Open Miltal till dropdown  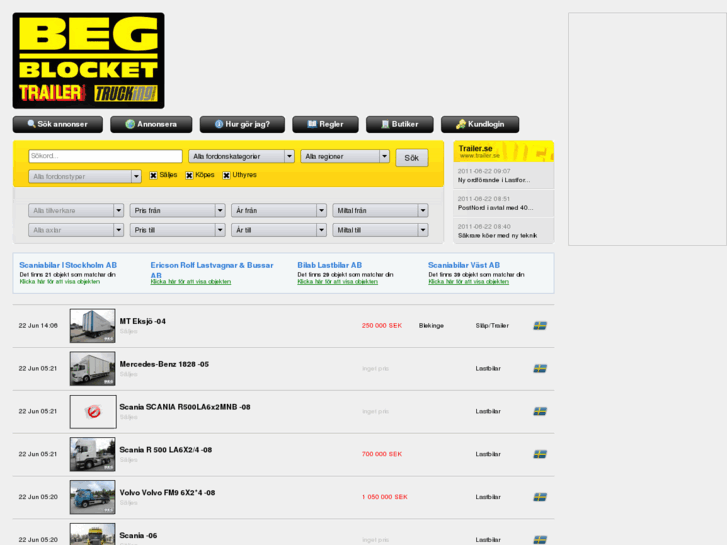point(380,230)
